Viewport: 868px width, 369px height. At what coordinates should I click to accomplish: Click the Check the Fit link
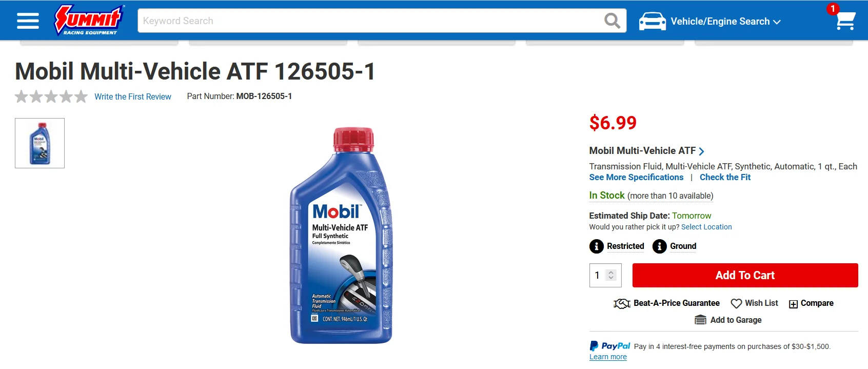(725, 177)
